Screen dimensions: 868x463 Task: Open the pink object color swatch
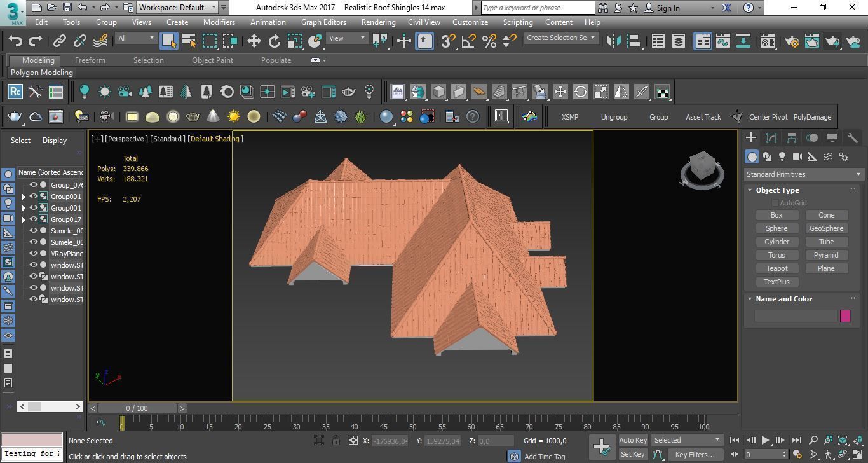(x=844, y=316)
